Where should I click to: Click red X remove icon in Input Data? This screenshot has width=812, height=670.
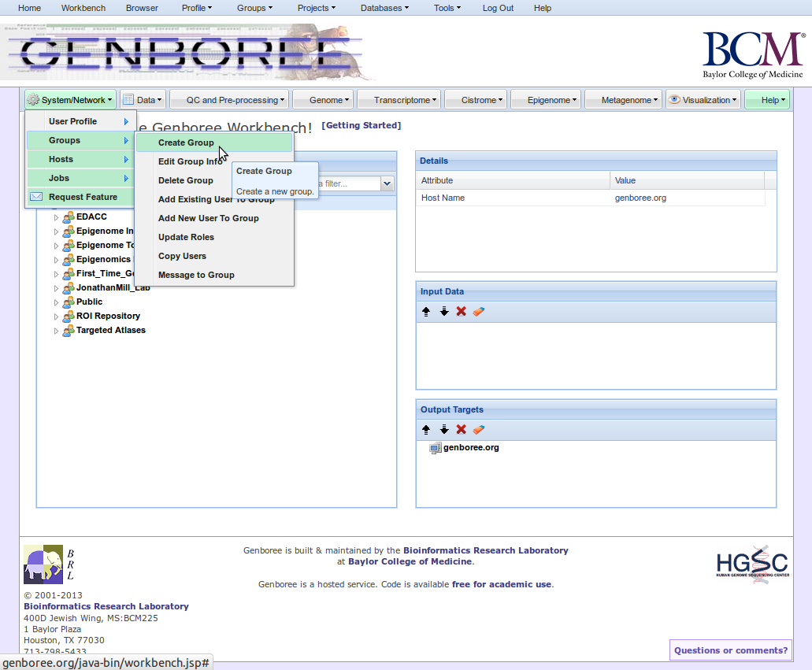click(462, 312)
